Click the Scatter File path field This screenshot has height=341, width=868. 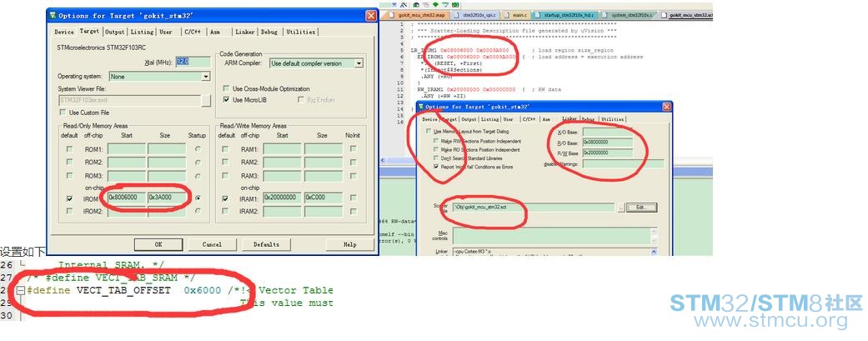[534, 207]
